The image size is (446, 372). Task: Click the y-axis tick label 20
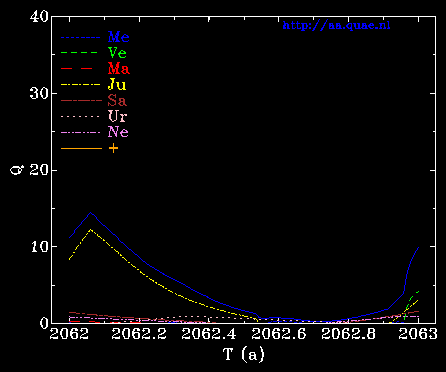point(39,170)
